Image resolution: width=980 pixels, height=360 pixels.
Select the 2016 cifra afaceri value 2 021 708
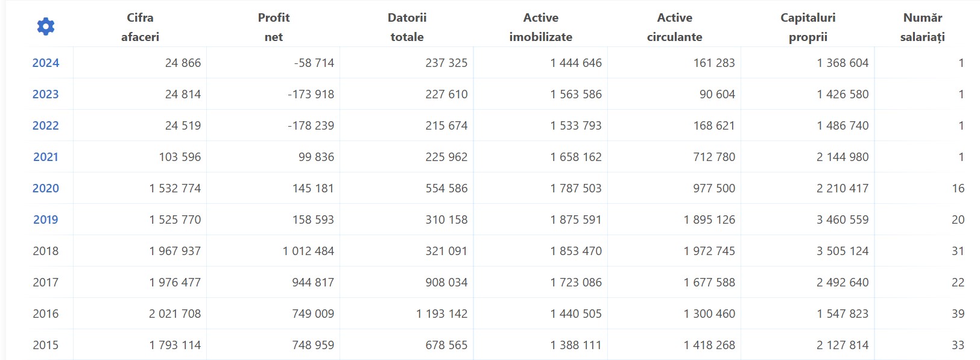[x=175, y=314]
